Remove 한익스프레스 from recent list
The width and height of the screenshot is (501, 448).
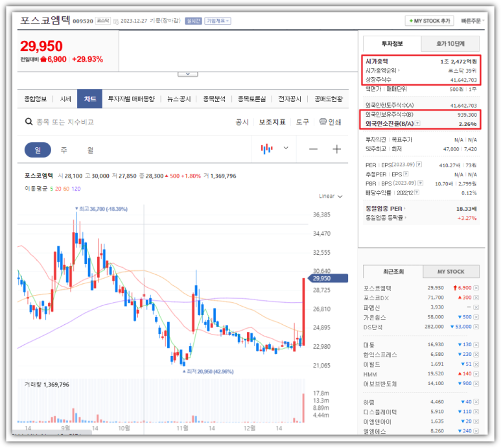[x=476, y=355]
